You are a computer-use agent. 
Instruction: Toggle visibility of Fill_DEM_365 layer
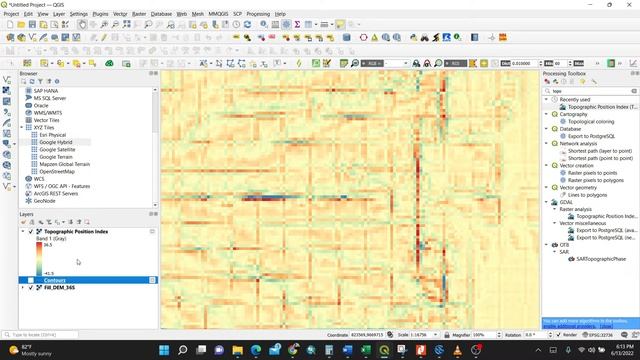(x=31, y=288)
